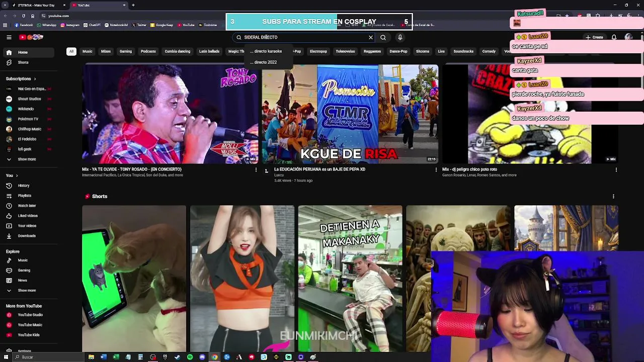The image size is (644, 362).
Task: Open Downloads in sidebar
Action: (x=29, y=236)
